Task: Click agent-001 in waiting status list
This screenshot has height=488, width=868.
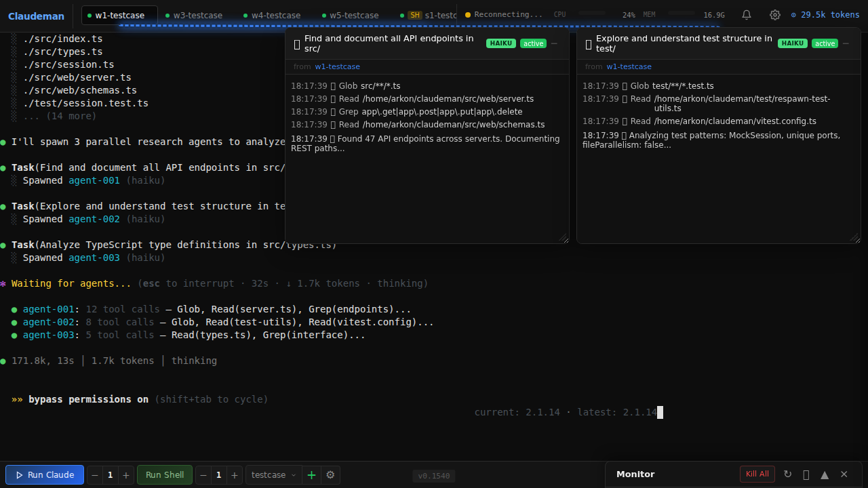Action: pyautogui.click(x=49, y=309)
